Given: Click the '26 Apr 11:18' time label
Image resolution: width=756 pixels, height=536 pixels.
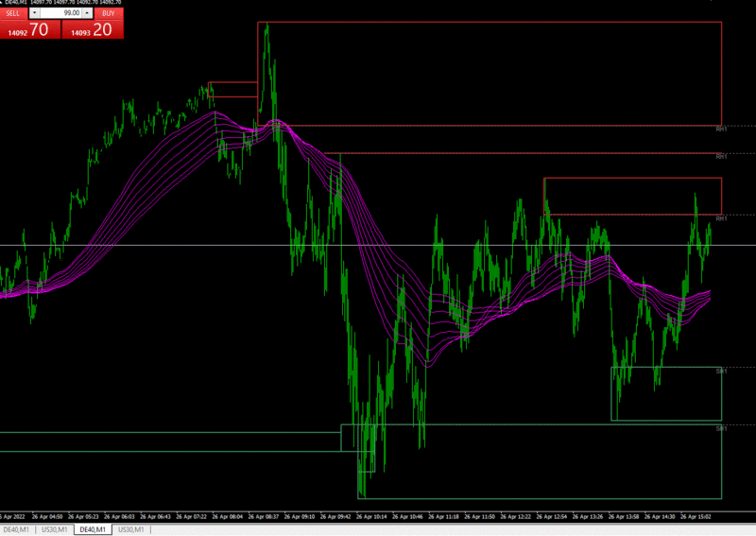Looking at the screenshot, I should pos(443,517).
